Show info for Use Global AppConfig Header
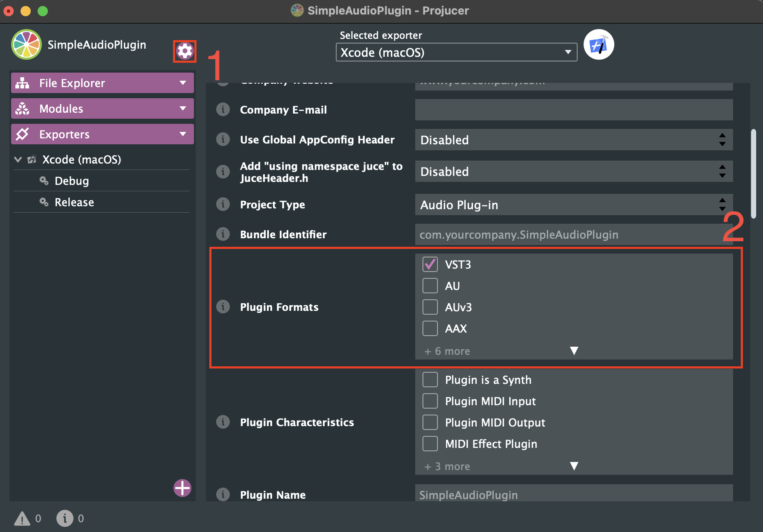Image resolution: width=763 pixels, height=532 pixels. 223,140
